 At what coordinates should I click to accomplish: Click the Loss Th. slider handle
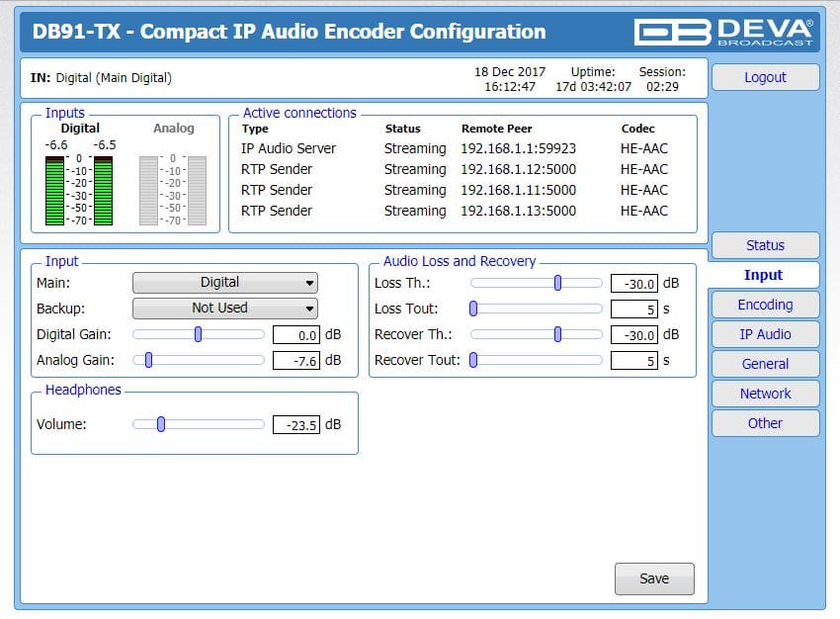(x=557, y=283)
